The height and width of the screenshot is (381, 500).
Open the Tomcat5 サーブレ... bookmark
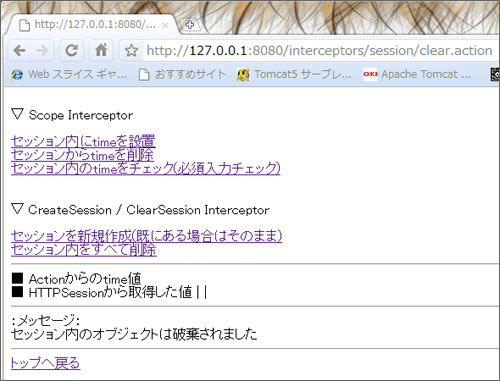(294, 74)
